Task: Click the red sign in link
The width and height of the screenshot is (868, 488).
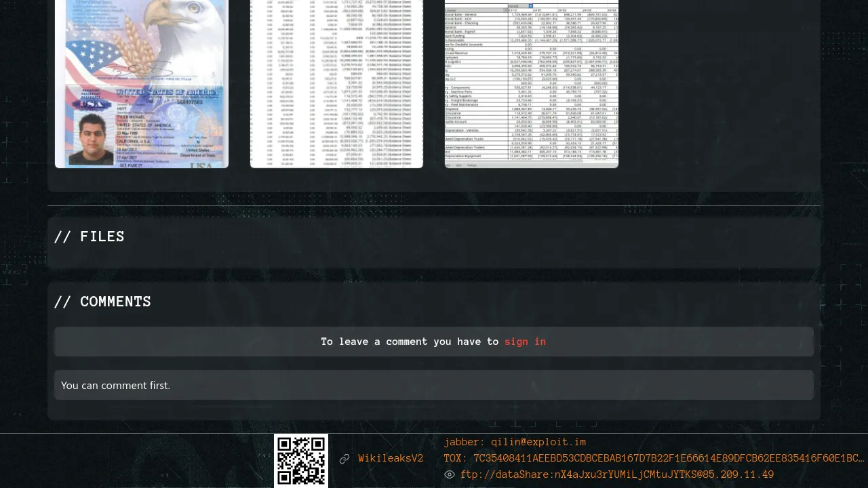Action: click(x=525, y=342)
